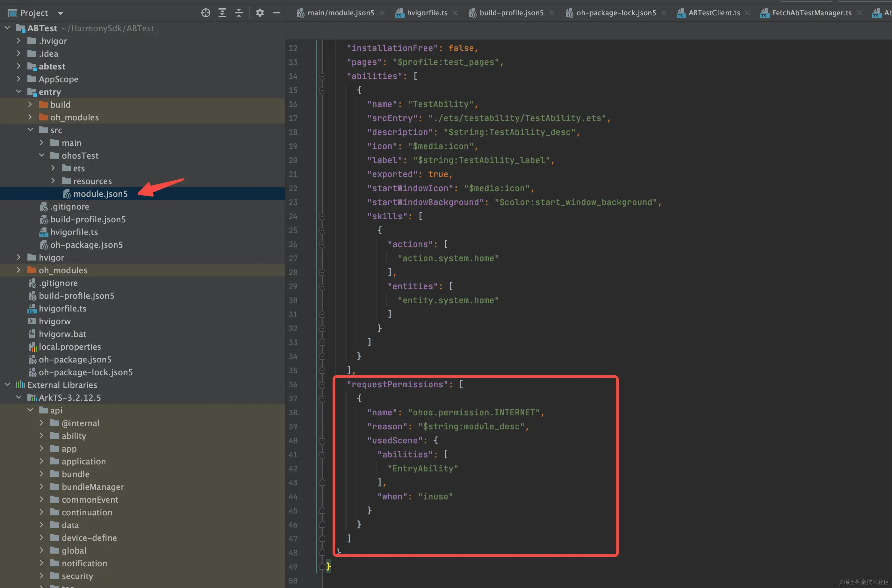Image resolution: width=892 pixels, height=588 pixels.
Task: Close the ABTestClient.ts tab
Action: 747,13
